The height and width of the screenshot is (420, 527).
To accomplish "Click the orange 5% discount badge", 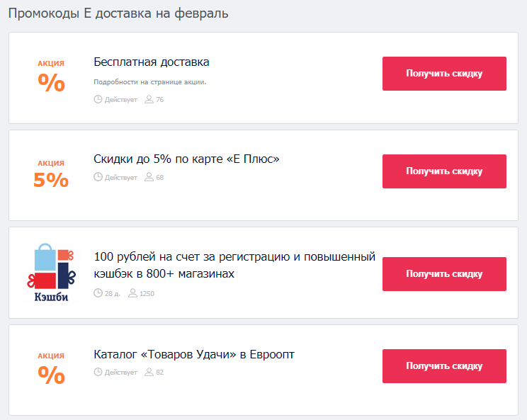I will coord(51,180).
